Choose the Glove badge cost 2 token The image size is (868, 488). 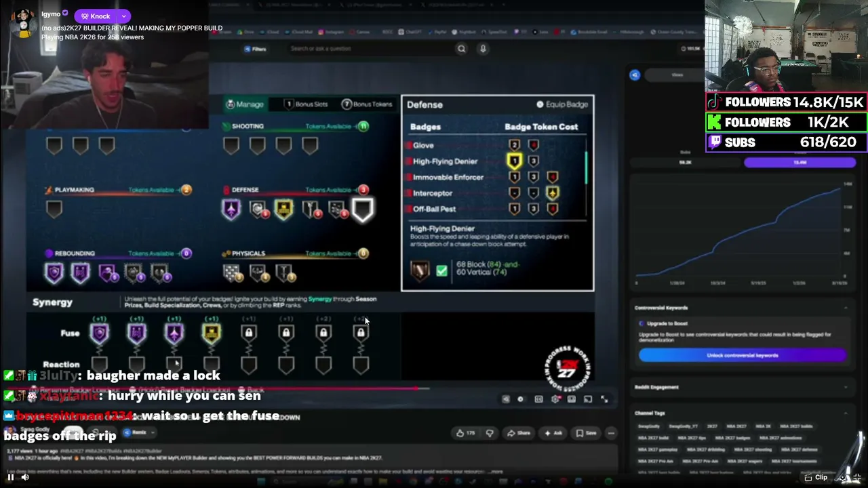coord(514,145)
